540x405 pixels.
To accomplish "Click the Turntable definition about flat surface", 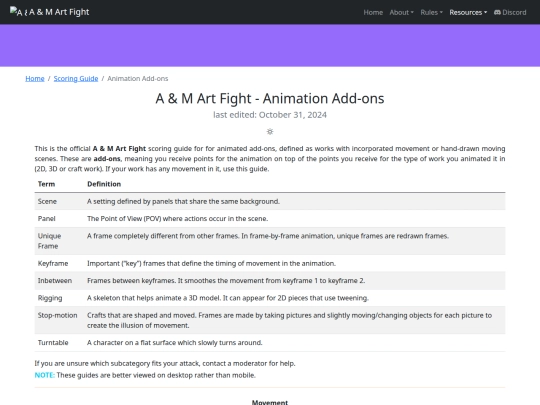I will pyautogui.click(x=175, y=342).
